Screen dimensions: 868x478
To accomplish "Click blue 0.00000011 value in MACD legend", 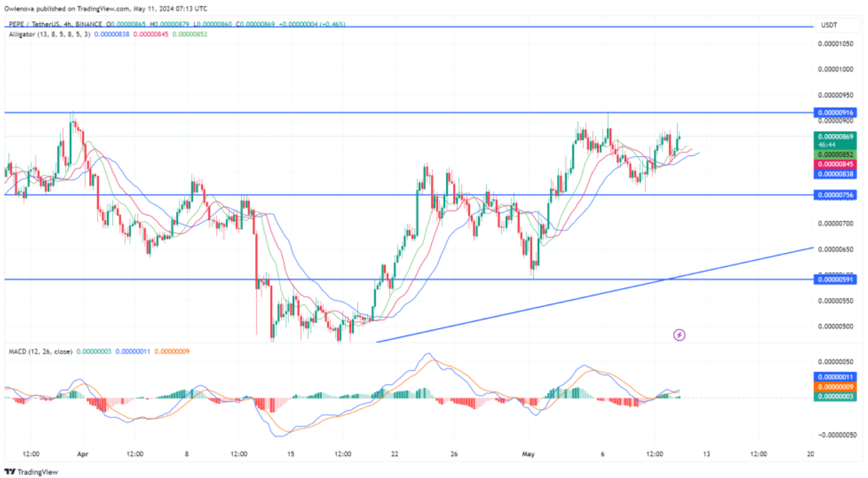I will click(132, 352).
